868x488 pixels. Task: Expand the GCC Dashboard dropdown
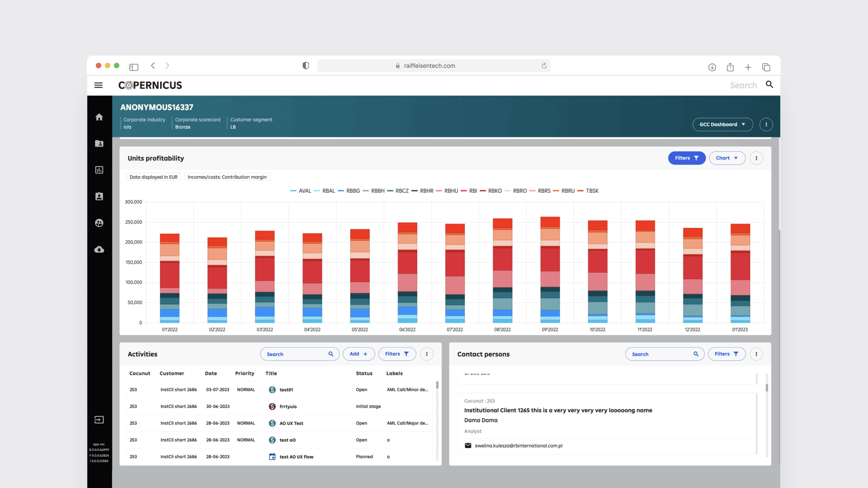point(722,125)
